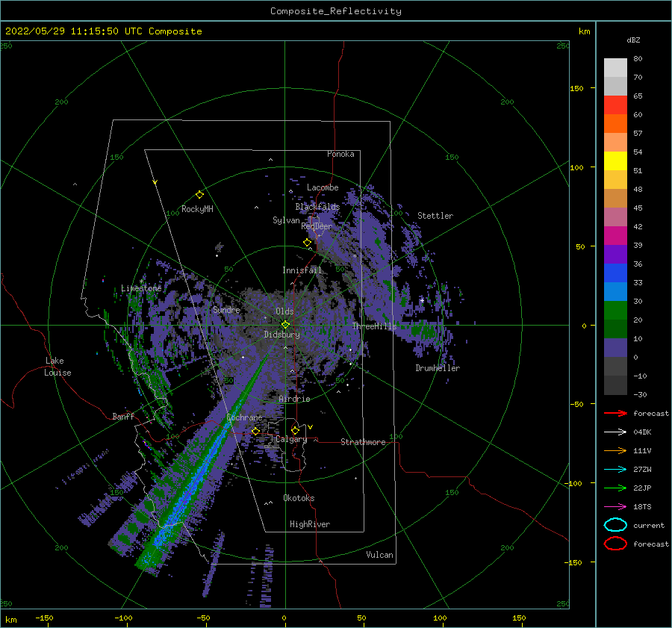Click the km unit label at top-right
Image resolution: width=672 pixels, height=628 pixels.
pos(584,31)
